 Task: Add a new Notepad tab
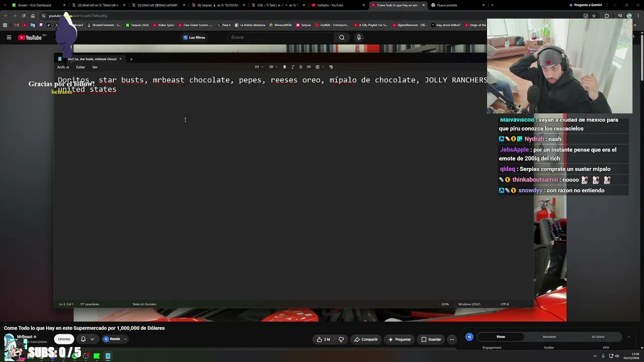click(x=131, y=59)
